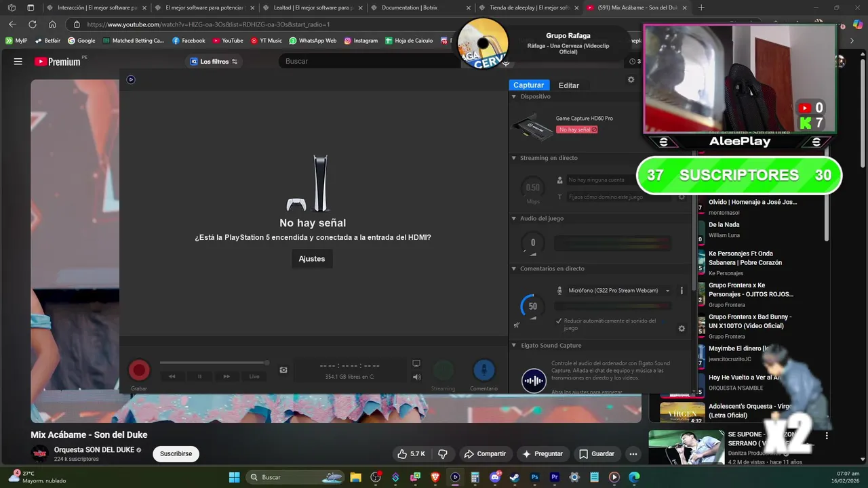Screen dimensions: 868x488
Task: Save video with Guardar button
Action: (x=597, y=453)
